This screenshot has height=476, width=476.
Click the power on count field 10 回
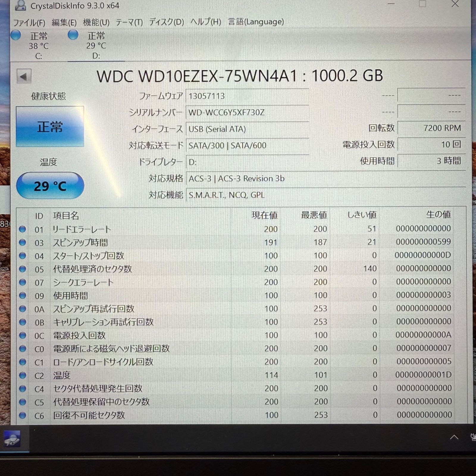(x=431, y=144)
